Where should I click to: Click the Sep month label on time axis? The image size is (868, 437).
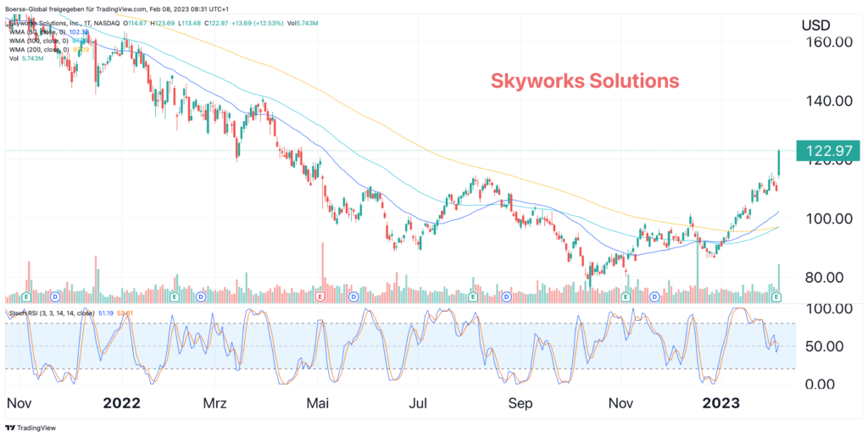coord(520,403)
